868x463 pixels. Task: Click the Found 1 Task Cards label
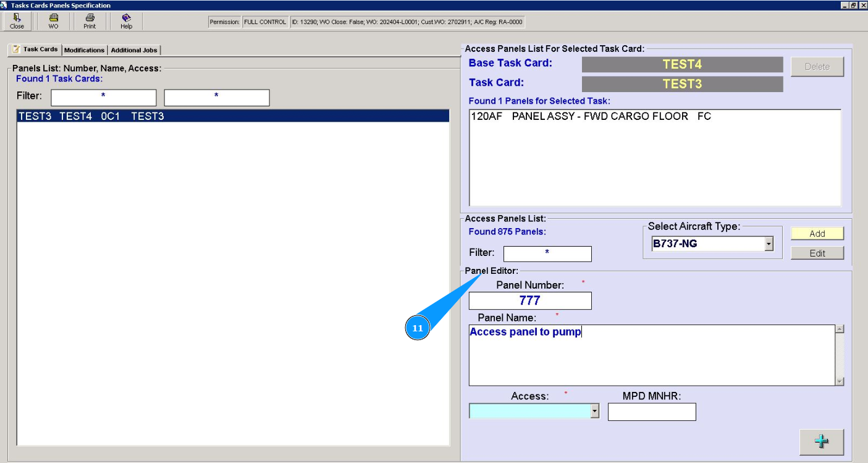point(59,79)
